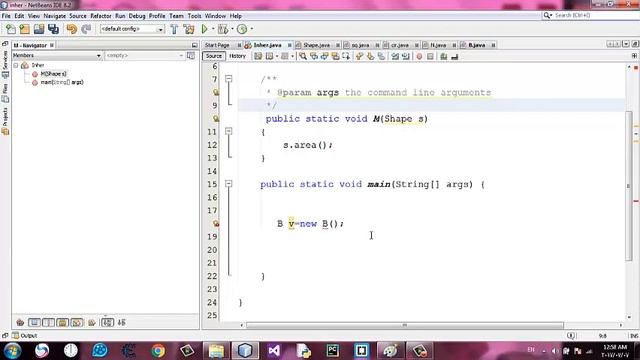Open the Projects side panel
Viewport: 640px width, 360px height.
coord(5,121)
